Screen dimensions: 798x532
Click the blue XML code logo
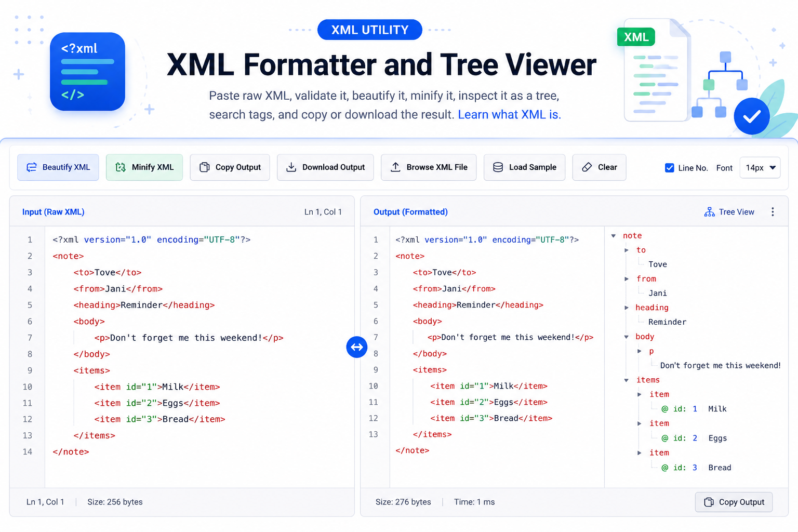[87, 72]
